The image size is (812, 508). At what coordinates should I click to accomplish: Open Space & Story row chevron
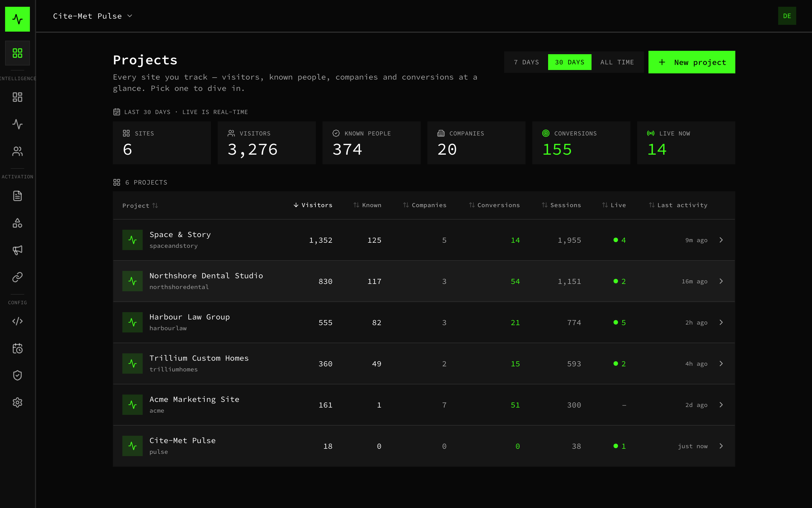(721, 240)
